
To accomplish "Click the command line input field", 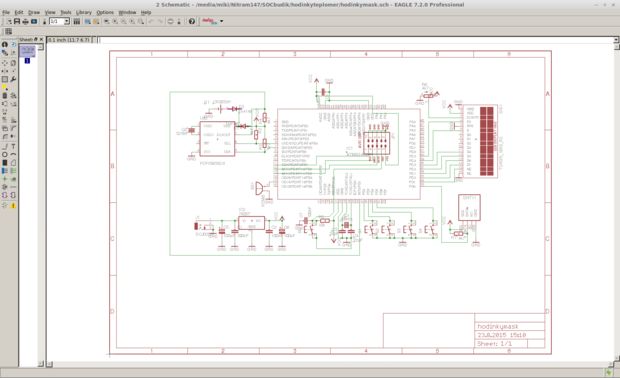I will pyautogui.click(x=356, y=40).
